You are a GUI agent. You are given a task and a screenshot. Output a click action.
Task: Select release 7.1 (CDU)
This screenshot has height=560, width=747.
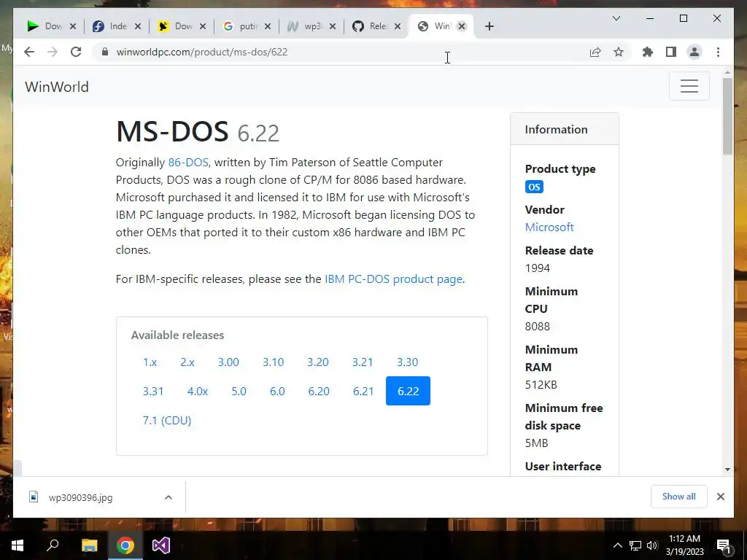[167, 421]
